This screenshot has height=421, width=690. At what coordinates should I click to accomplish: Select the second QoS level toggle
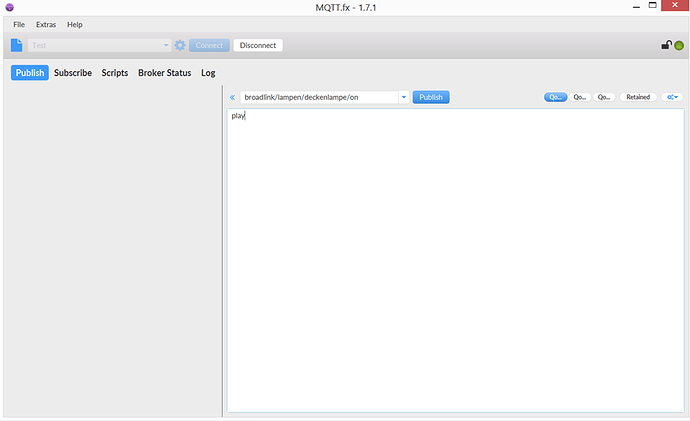coord(580,97)
